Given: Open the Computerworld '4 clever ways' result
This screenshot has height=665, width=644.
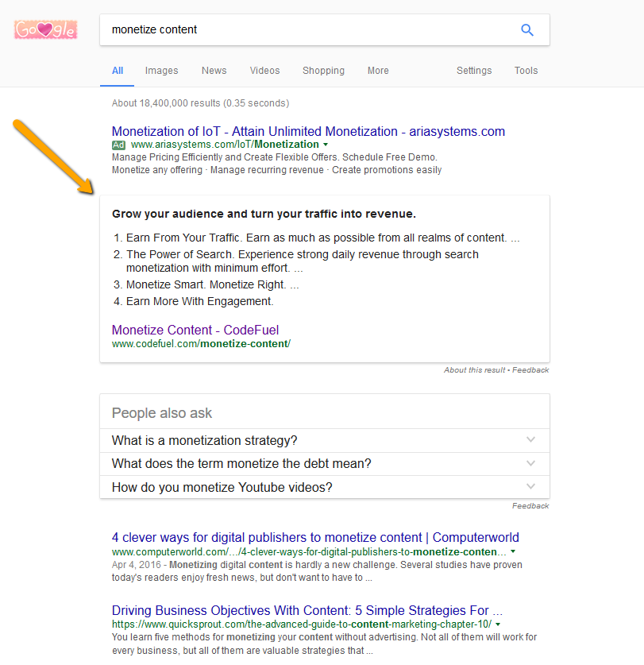Looking at the screenshot, I should [x=315, y=537].
